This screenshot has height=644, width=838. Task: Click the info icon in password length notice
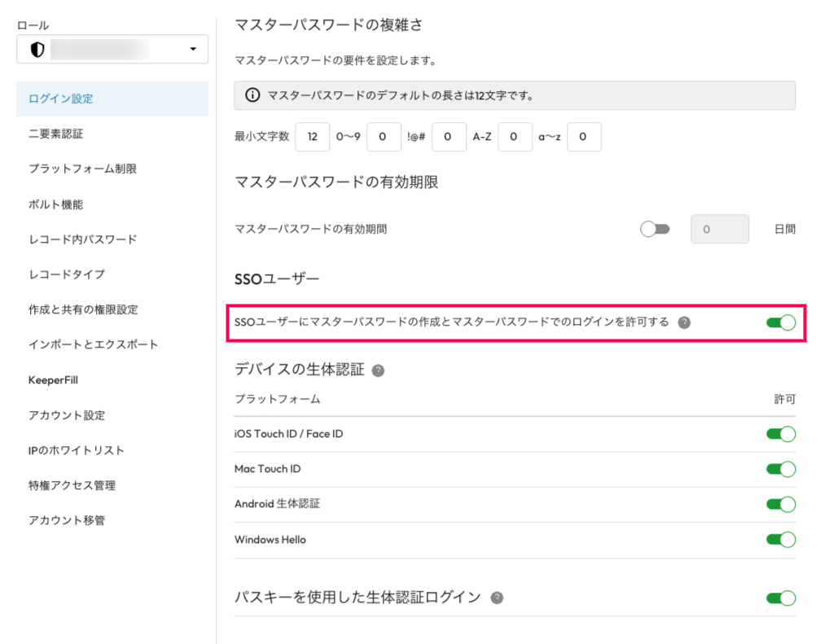click(x=252, y=95)
